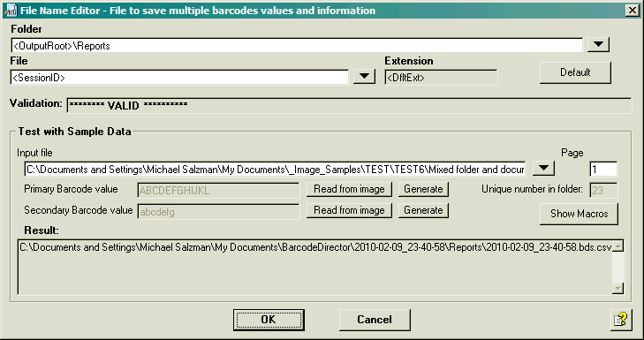This screenshot has height=340, width=644.
Task: Click into the Folder text field
Action: click(297, 45)
